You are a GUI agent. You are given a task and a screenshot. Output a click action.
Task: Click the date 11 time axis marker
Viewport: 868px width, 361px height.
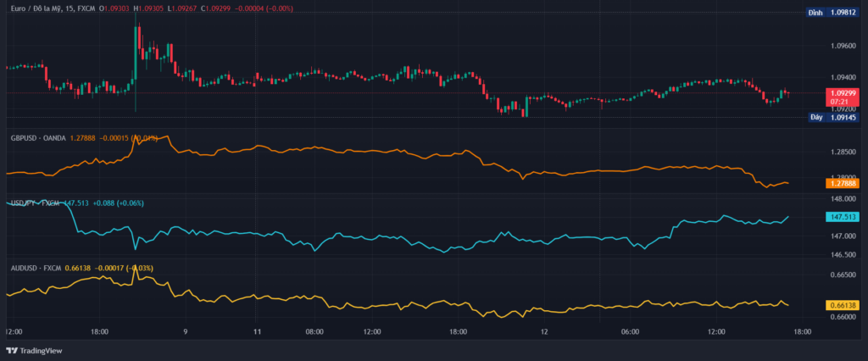(x=257, y=332)
